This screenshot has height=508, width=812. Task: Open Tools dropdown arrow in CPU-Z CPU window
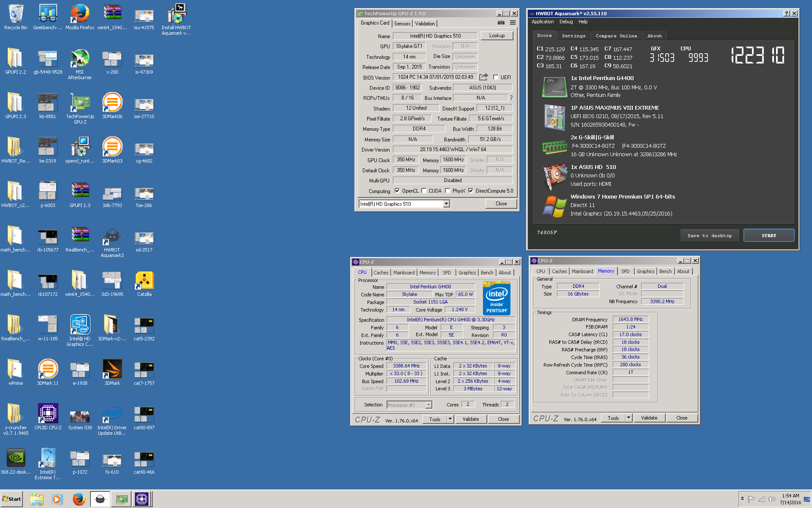[450, 419]
